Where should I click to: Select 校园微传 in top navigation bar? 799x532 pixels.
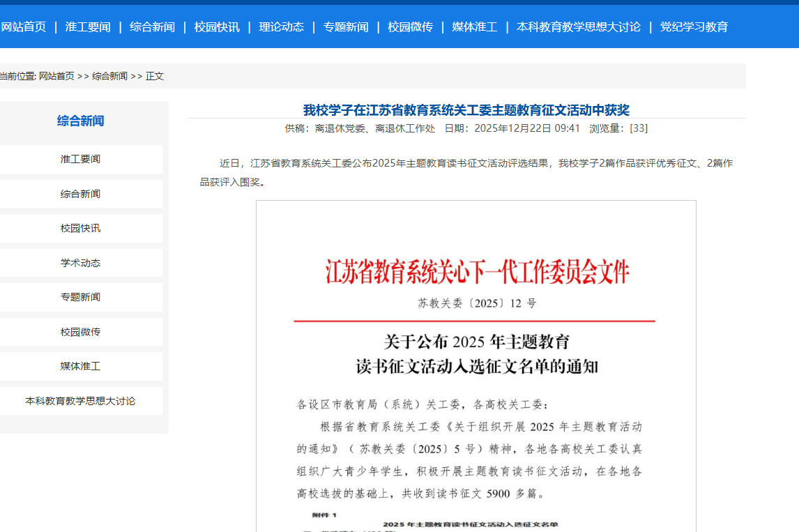[x=410, y=27]
